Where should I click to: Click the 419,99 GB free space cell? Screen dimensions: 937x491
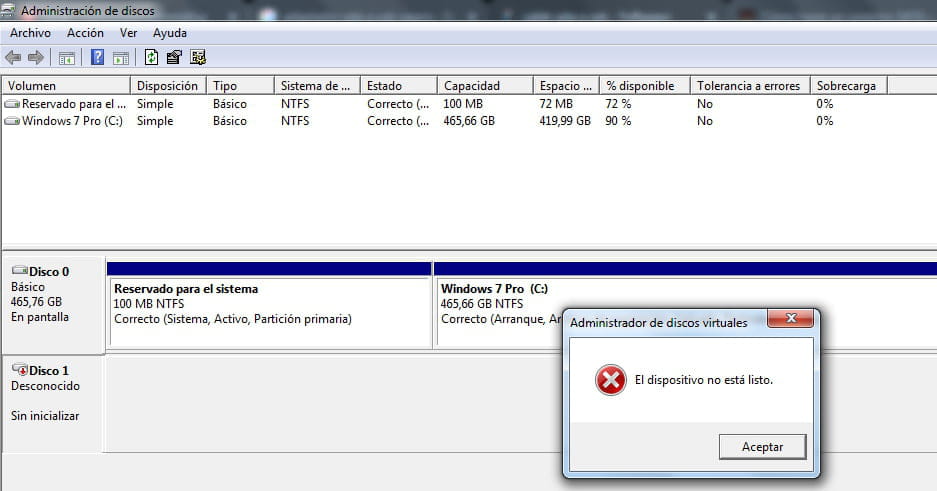tap(565, 121)
